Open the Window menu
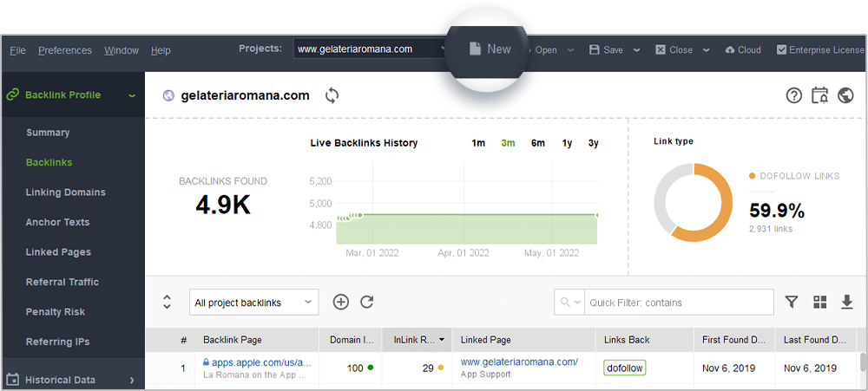The height and width of the screenshot is (391, 868). (x=122, y=50)
